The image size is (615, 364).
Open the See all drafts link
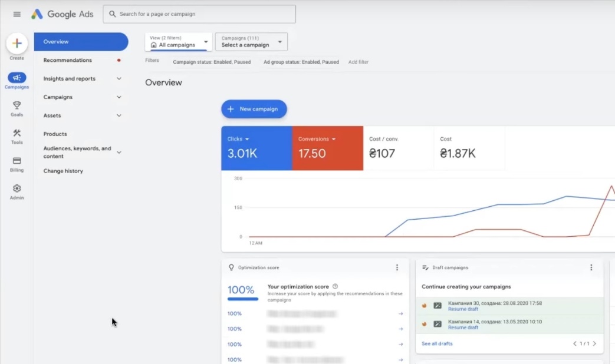click(437, 343)
